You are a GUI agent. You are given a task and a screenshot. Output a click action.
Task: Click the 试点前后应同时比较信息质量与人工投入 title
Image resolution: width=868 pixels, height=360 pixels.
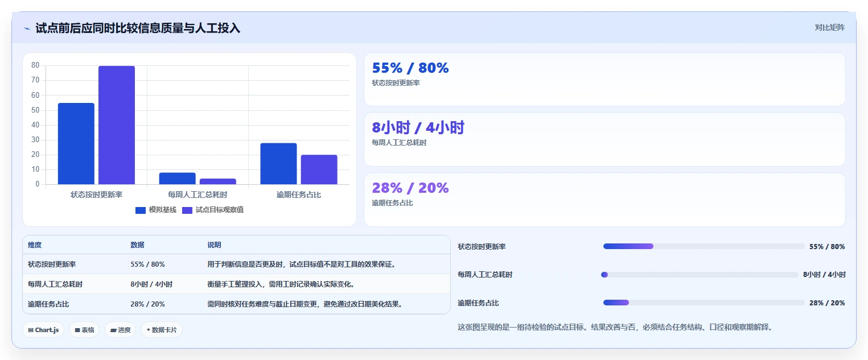(138, 28)
